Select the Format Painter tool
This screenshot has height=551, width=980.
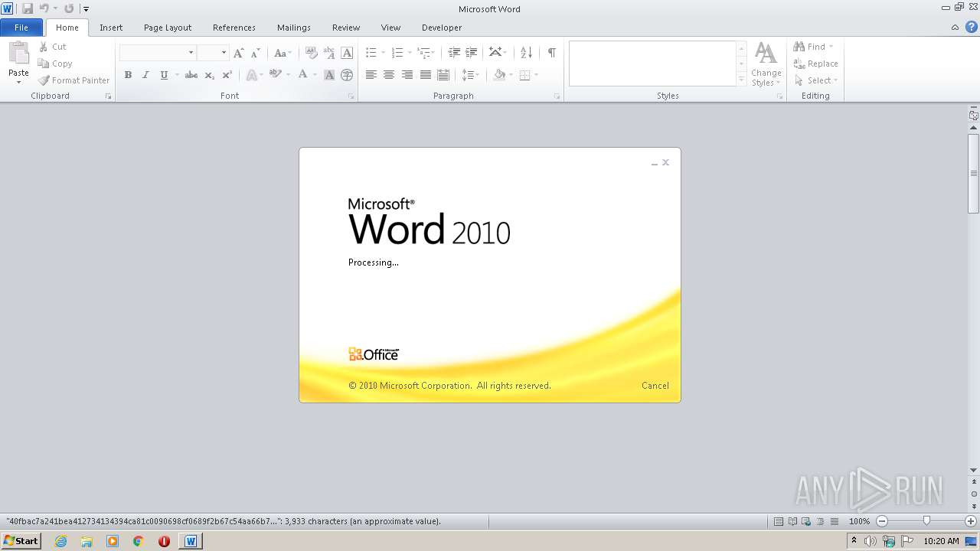74,80
